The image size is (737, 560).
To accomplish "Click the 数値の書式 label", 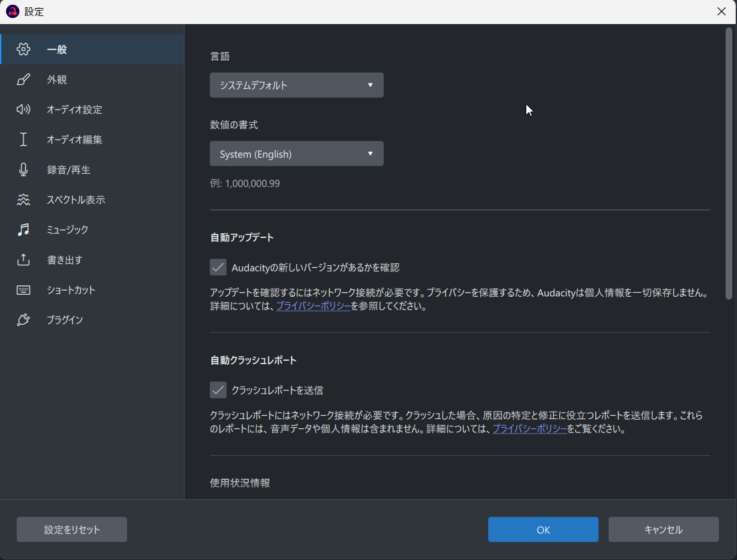I will tap(233, 125).
